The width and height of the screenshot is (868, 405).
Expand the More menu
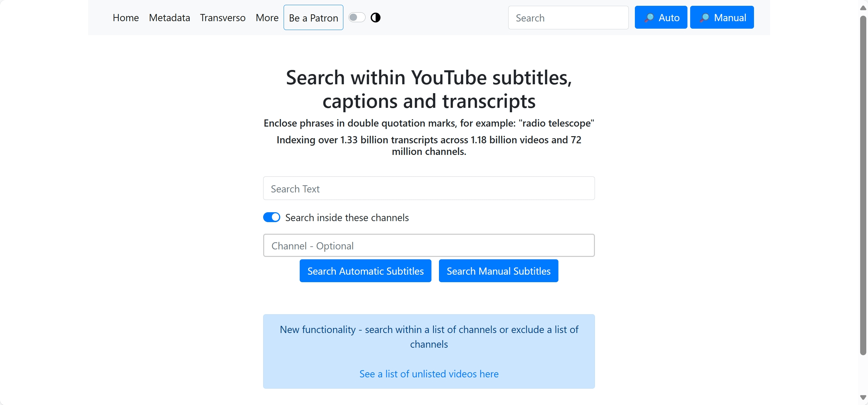pyautogui.click(x=267, y=17)
